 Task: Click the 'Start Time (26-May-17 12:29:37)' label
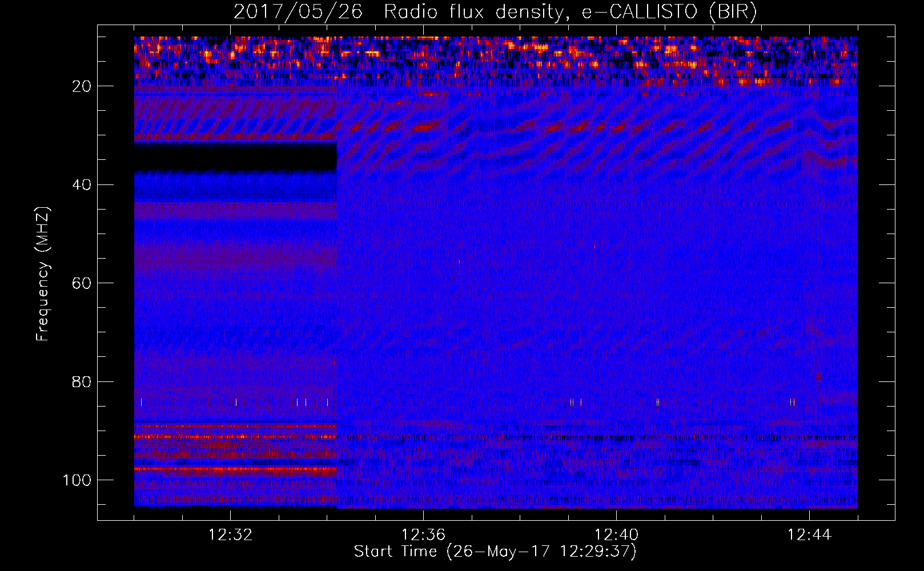tap(495, 552)
